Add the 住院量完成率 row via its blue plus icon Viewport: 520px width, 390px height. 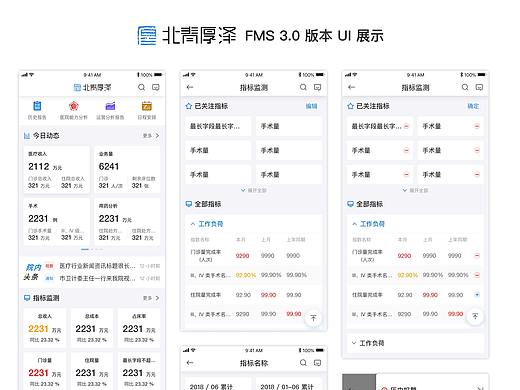477,295
